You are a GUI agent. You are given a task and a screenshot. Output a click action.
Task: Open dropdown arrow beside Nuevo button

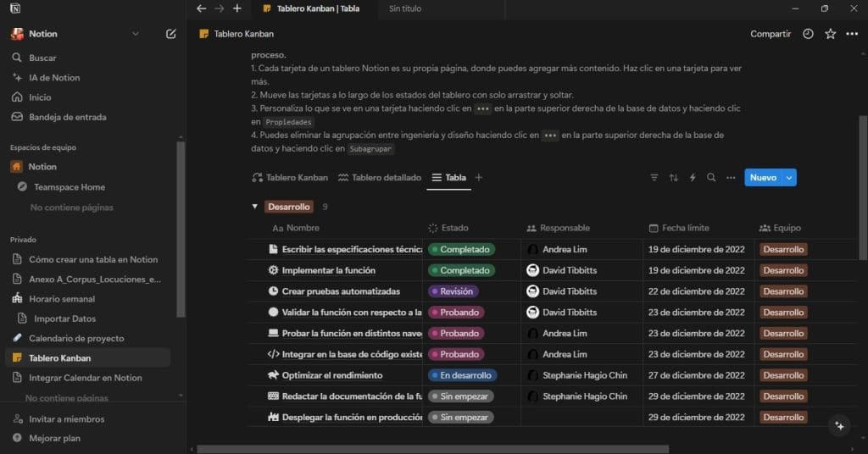point(789,178)
